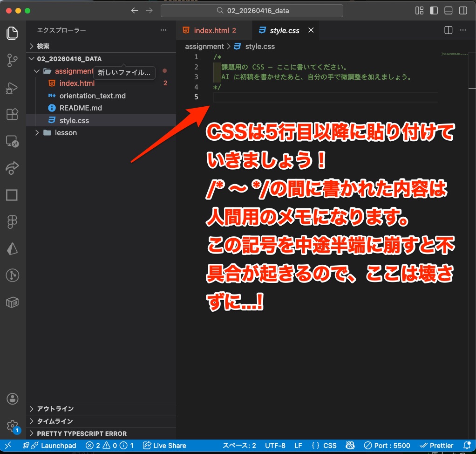Open the Accounts menu icon
476x454 pixels.
(13, 399)
